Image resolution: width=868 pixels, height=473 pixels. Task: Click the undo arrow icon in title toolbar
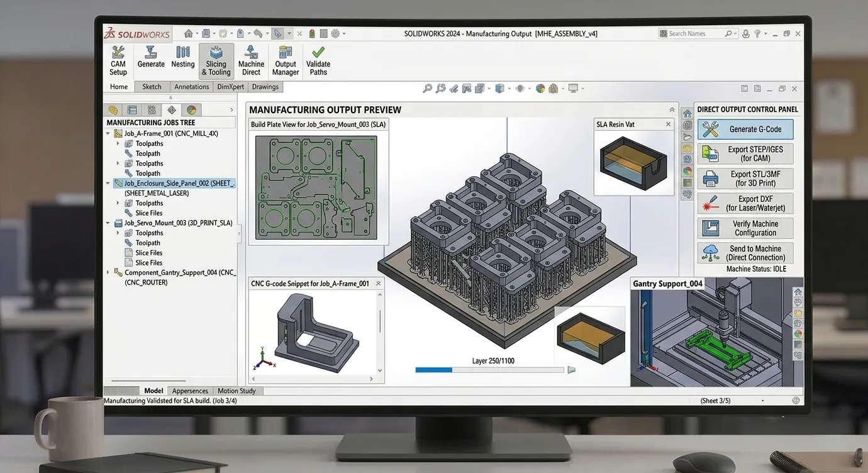[258, 33]
